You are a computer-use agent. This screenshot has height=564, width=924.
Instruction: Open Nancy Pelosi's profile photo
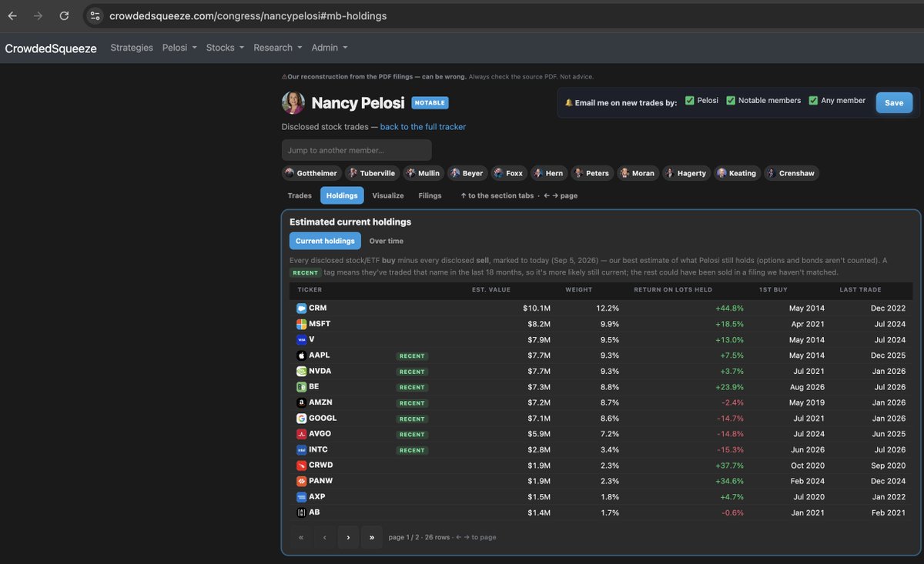tap(293, 103)
